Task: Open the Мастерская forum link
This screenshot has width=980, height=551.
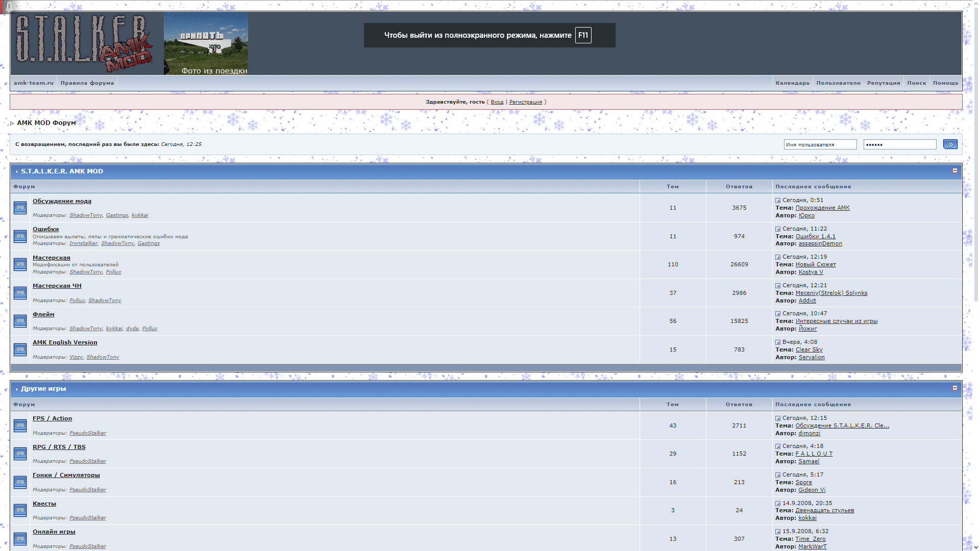Action: coord(52,258)
